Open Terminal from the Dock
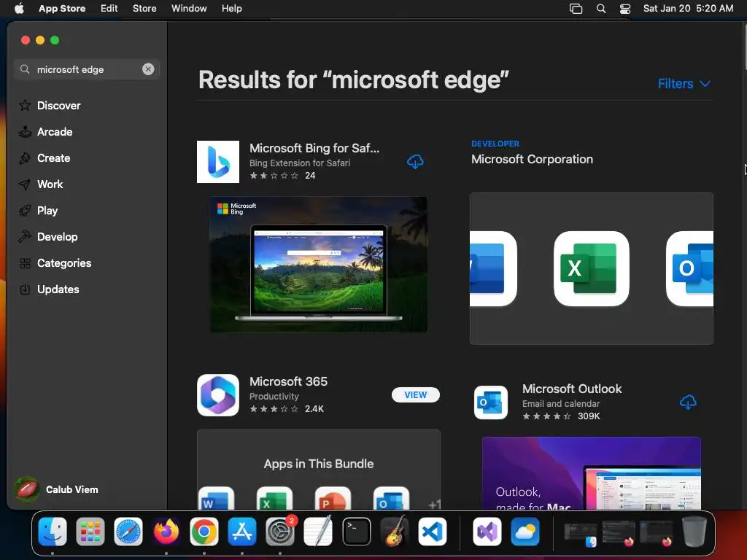747x560 pixels. pyautogui.click(x=356, y=532)
